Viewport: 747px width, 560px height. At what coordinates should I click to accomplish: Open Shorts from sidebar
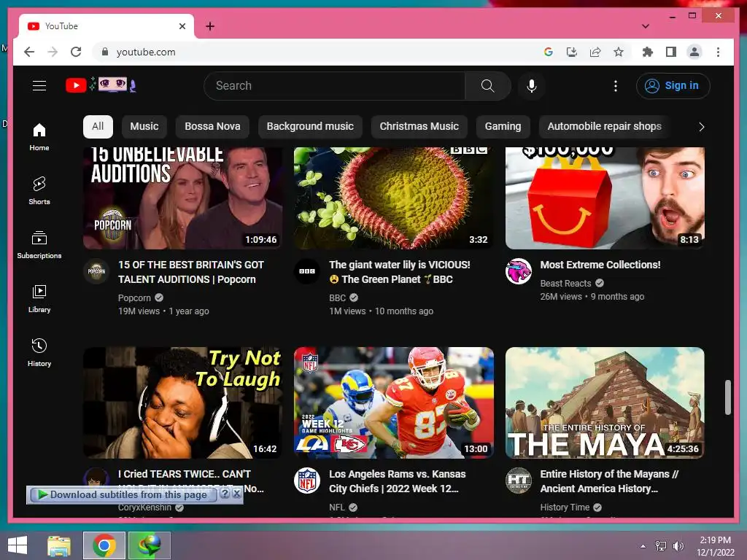pyautogui.click(x=39, y=191)
